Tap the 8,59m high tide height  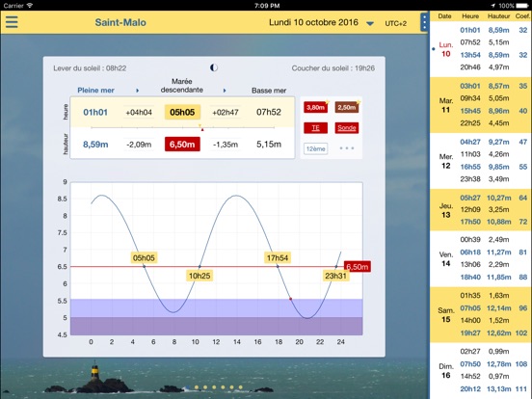click(95, 145)
